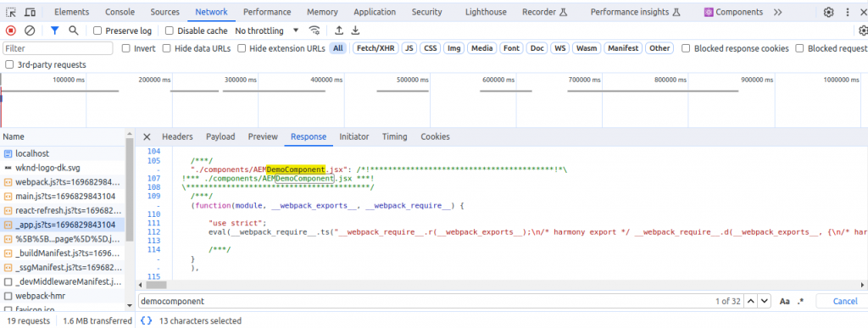The height and width of the screenshot is (328, 868).
Task: Filter requests by CSS type
Action: 430,48
